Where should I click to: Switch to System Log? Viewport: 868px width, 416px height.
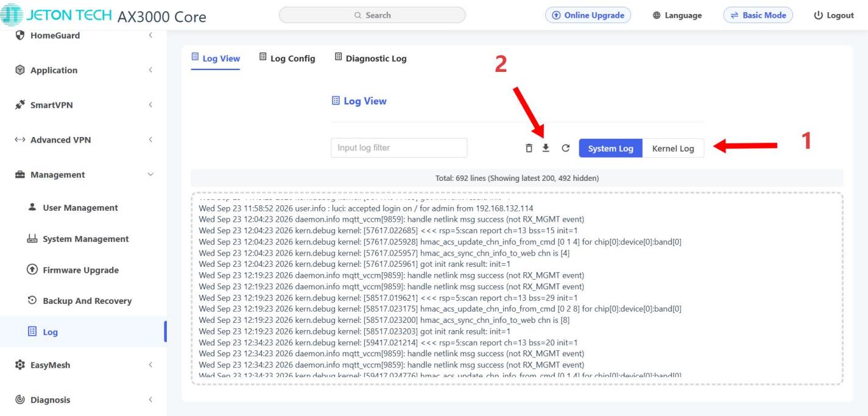pos(610,149)
